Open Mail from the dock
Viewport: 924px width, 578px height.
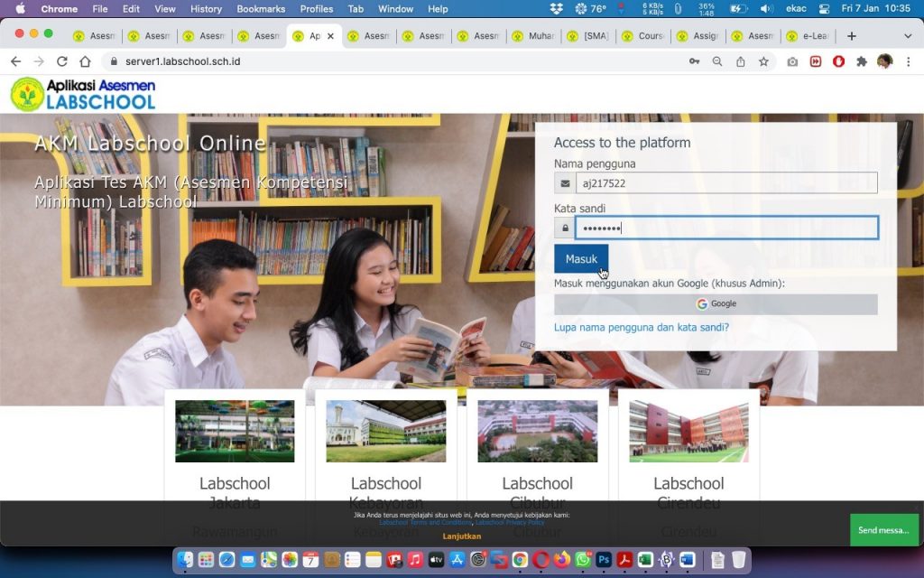[247, 560]
